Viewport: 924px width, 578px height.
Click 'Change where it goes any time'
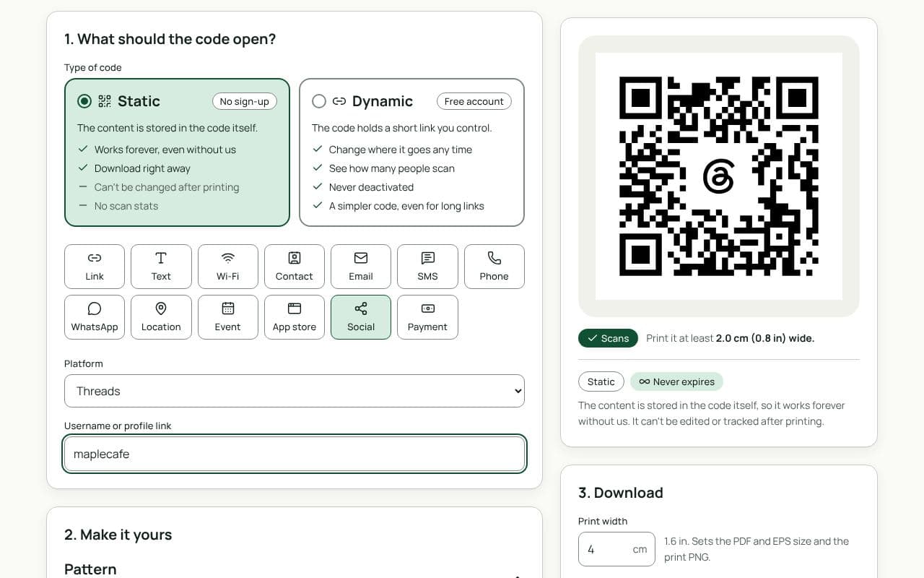click(401, 150)
